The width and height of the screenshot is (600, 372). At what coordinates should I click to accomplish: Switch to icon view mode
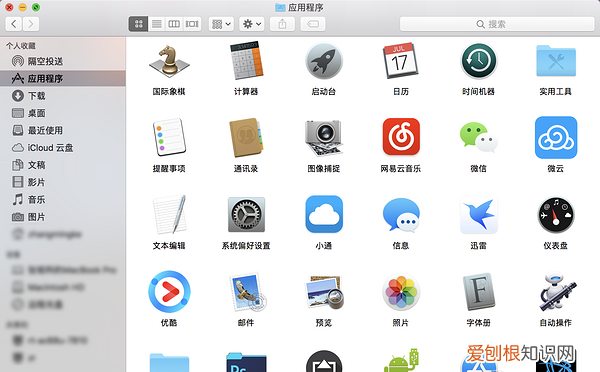point(138,24)
